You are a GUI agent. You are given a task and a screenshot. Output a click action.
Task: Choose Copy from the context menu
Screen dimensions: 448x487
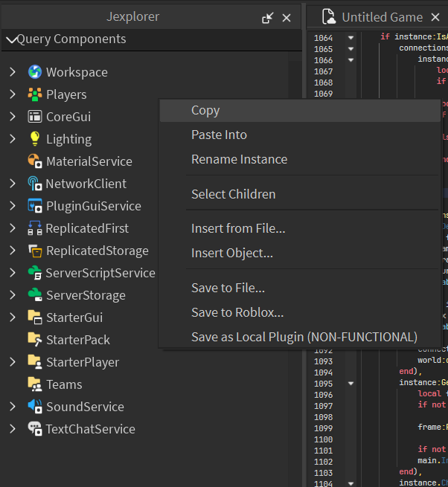point(300,111)
